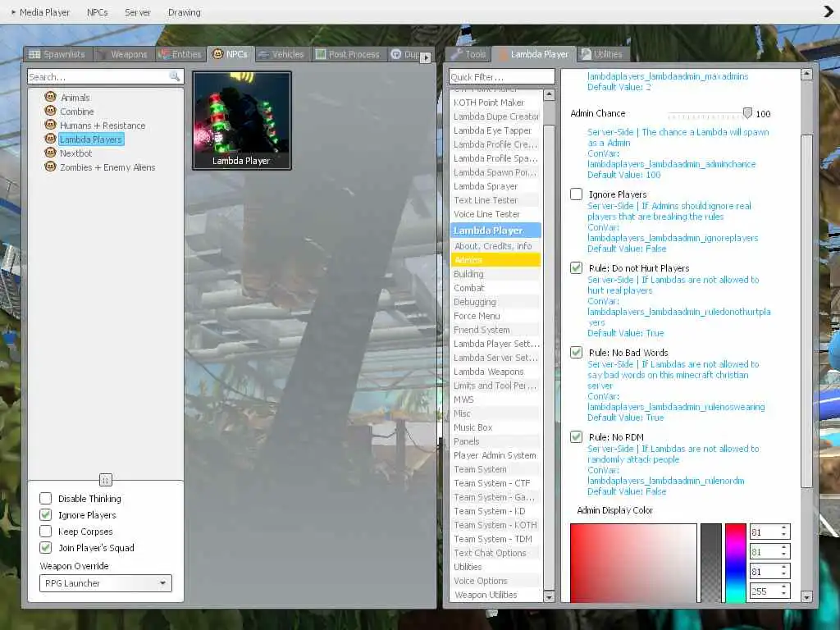This screenshot has height=630, width=840.
Task: Switch to the Weapons tab
Action: [124, 54]
